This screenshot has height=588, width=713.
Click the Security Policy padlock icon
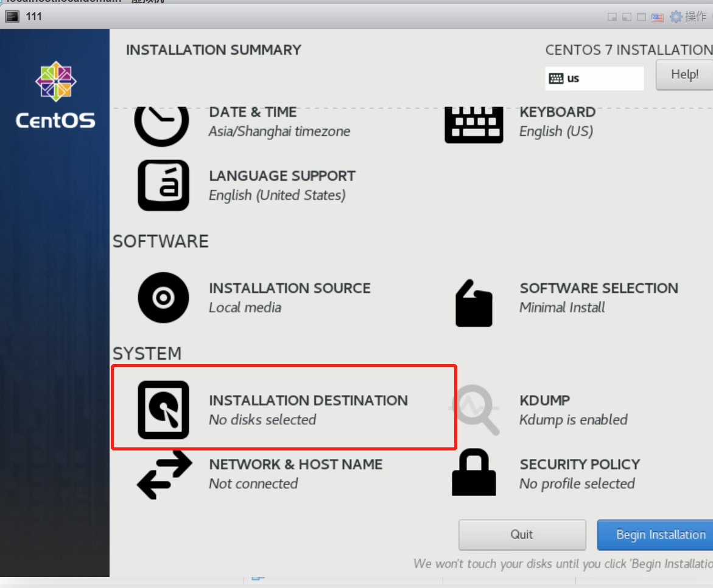[474, 472]
